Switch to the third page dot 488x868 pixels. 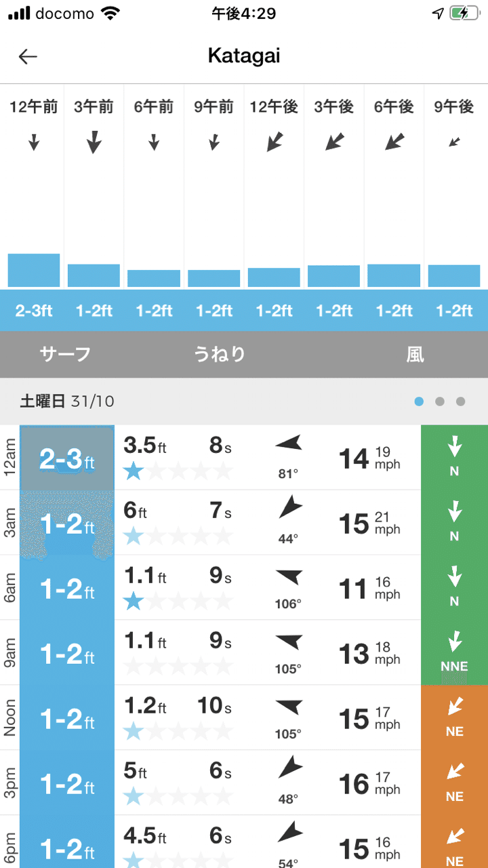(461, 401)
